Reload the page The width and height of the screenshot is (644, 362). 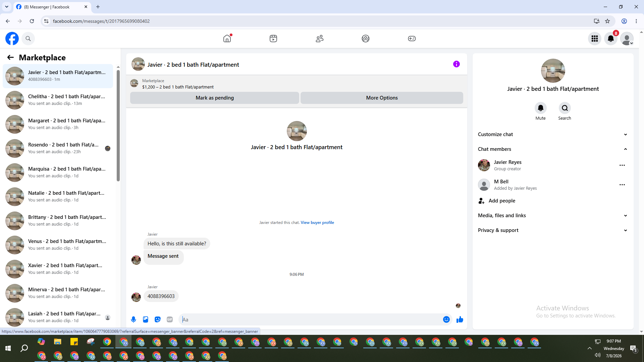[x=32, y=21]
